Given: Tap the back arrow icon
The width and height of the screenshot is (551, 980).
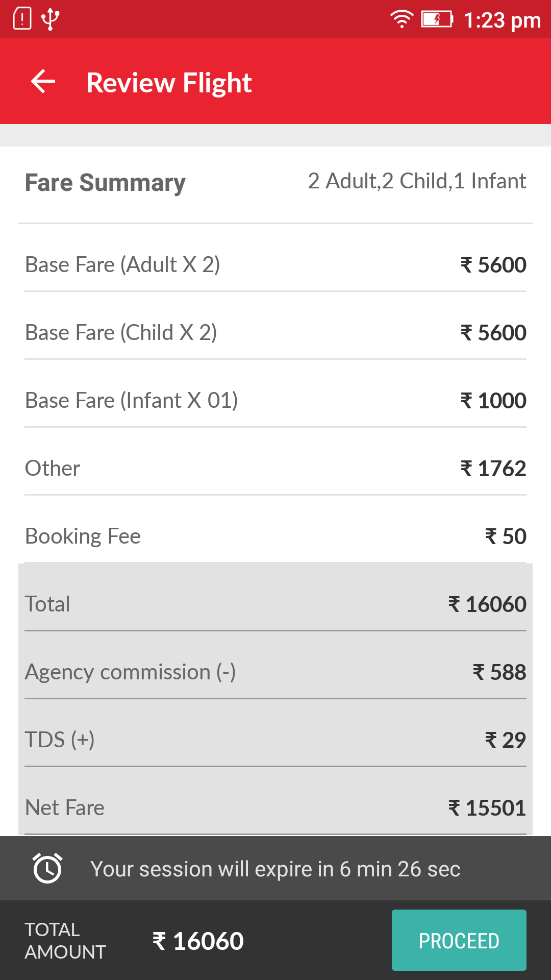Looking at the screenshot, I should click(x=43, y=82).
